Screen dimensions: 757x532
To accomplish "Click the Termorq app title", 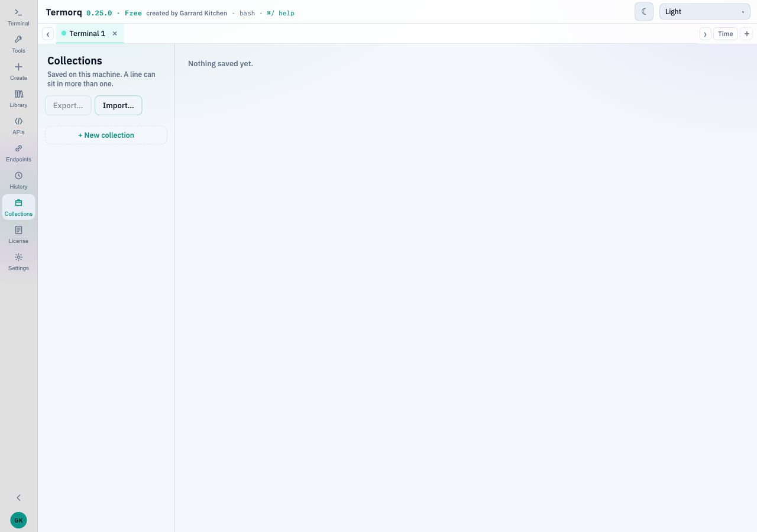I will pyautogui.click(x=64, y=12).
